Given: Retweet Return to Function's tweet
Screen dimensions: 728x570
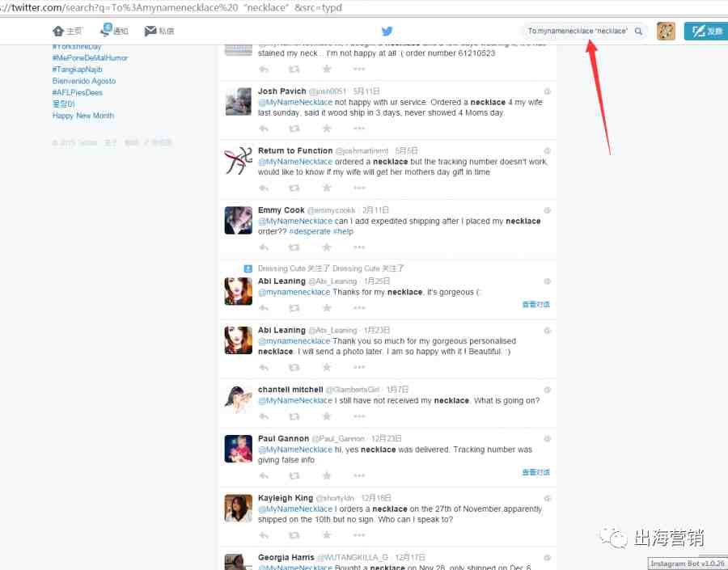Looking at the screenshot, I should point(294,188).
